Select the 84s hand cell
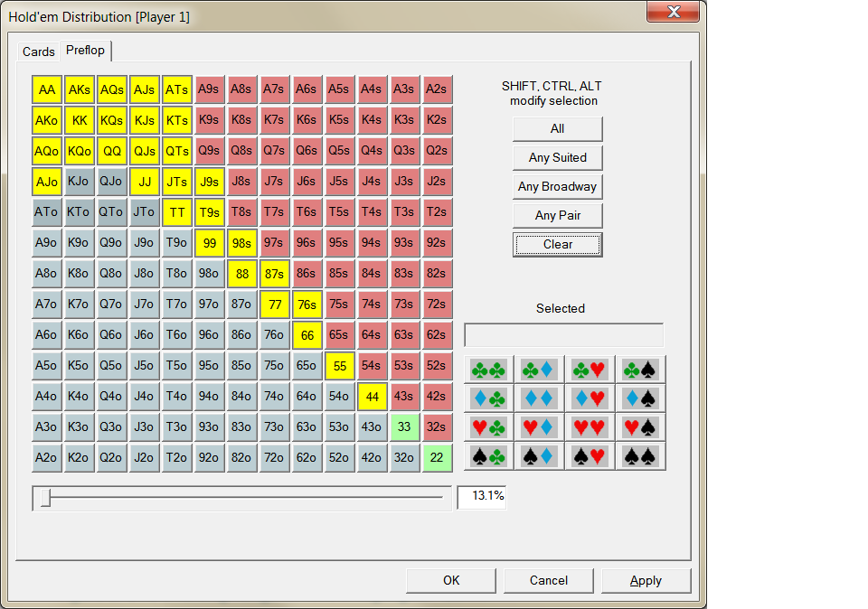 (x=372, y=273)
